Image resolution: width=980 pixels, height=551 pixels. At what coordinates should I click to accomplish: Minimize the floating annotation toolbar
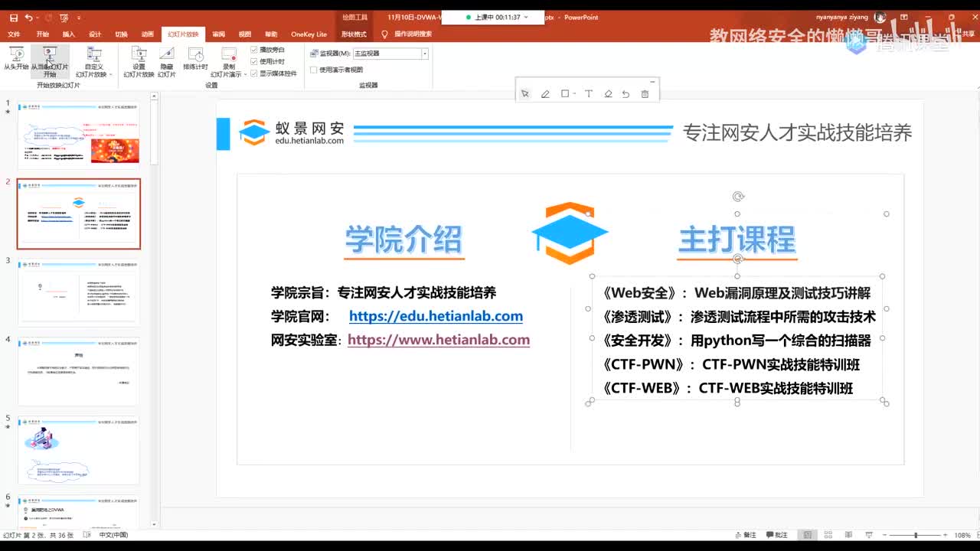pos(652,81)
